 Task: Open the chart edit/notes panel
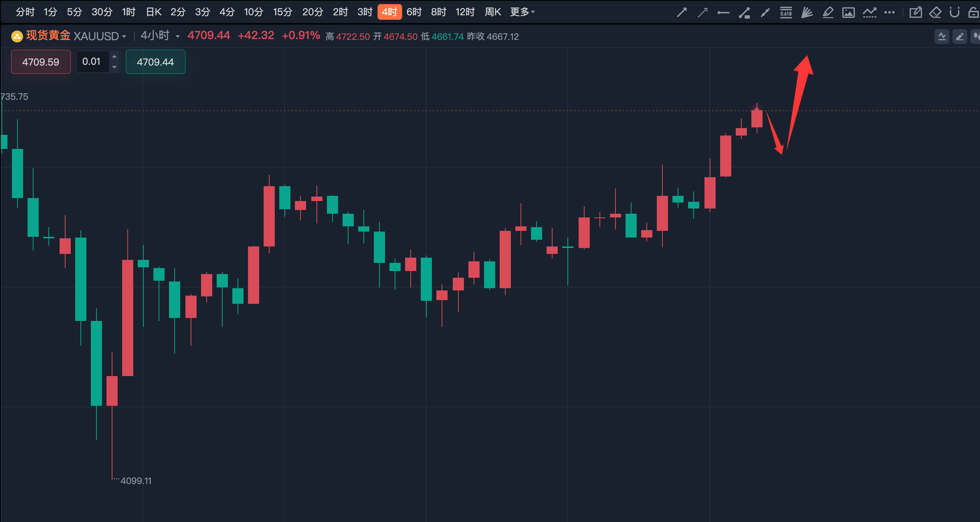[916, 12]
